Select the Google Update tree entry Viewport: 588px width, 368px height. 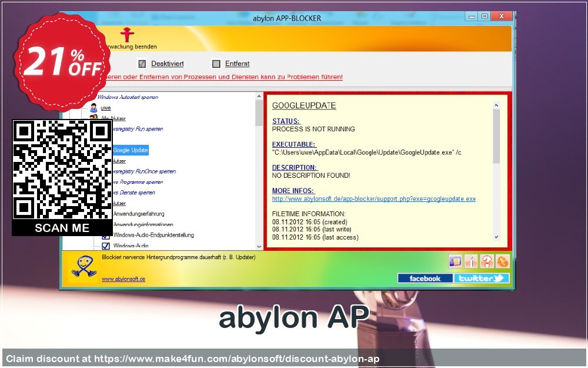[x=131, y=150]
